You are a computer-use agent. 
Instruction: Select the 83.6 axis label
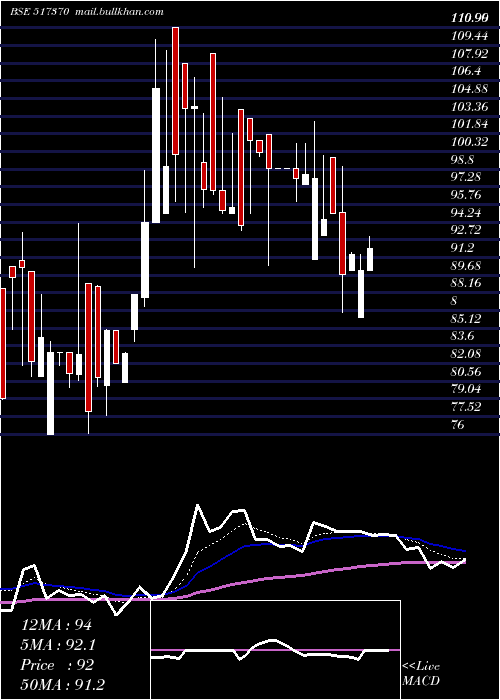click(x=463, y=337)
